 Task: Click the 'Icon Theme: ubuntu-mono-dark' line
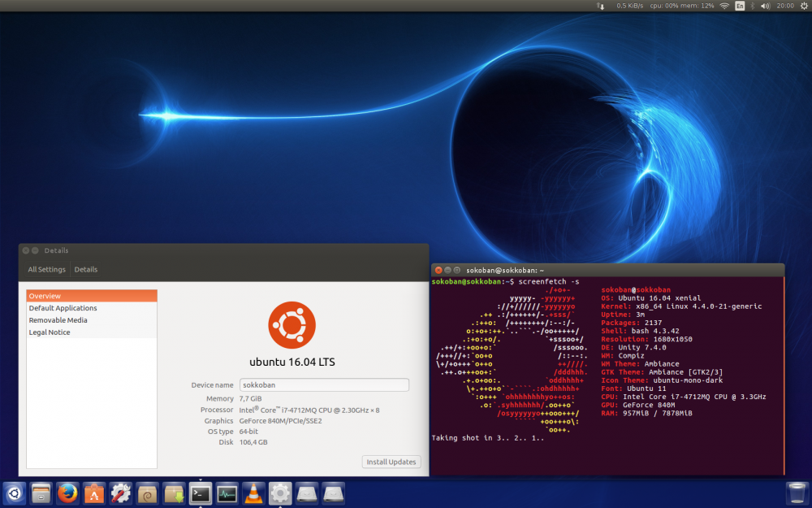point(662,380)
